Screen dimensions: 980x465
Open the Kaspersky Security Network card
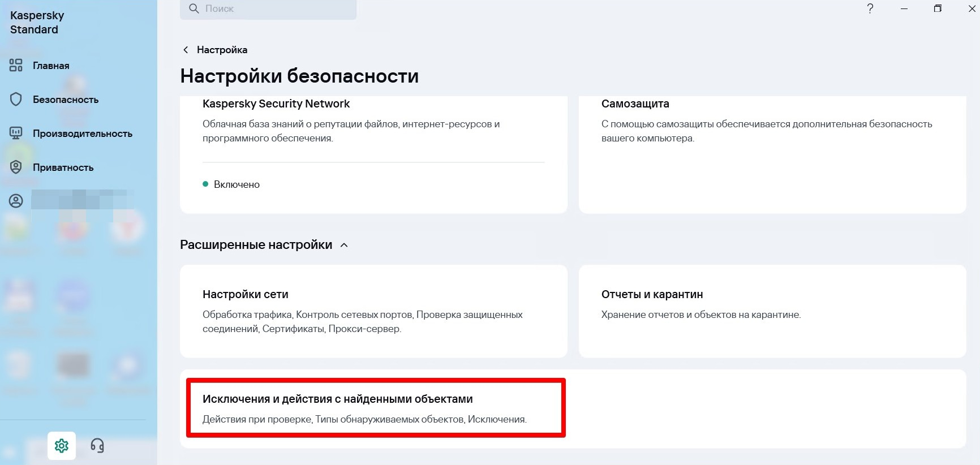[373, 154]
